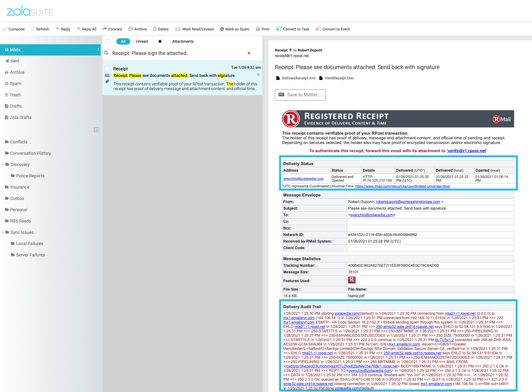Viewport: 532px width, 392px height.
Task: Collapse the Sync Issues folder
Action: click(3, 232)
